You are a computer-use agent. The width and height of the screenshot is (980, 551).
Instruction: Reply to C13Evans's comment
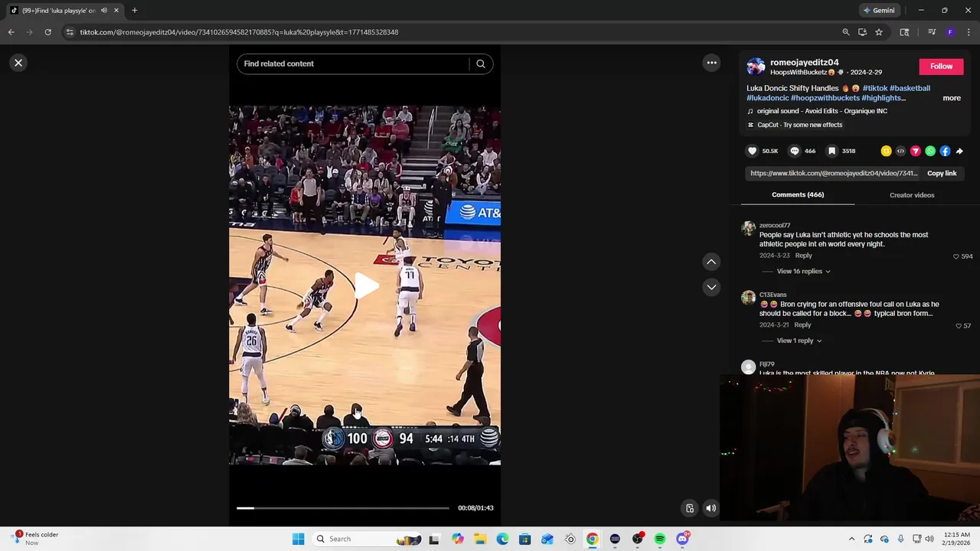(x=802, y=324)
